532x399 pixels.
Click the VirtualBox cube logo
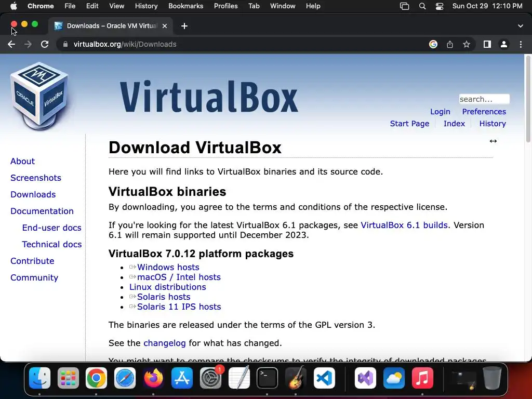[39, 96]
